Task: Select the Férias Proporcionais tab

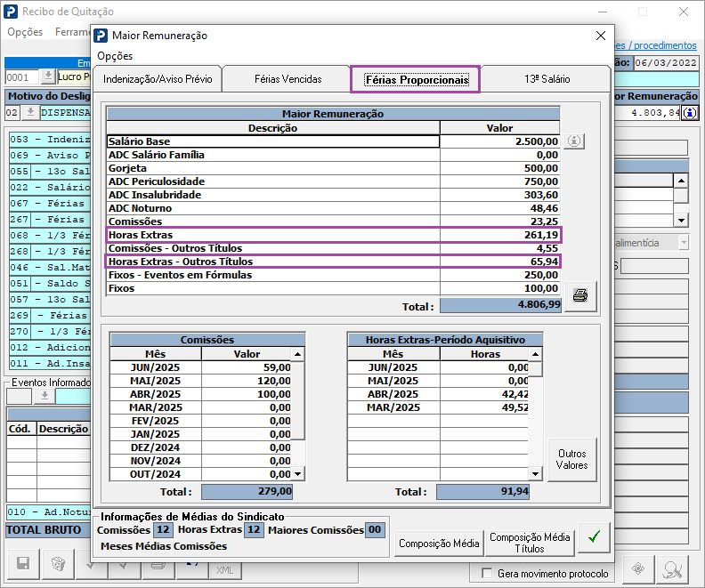Action: 417,79
